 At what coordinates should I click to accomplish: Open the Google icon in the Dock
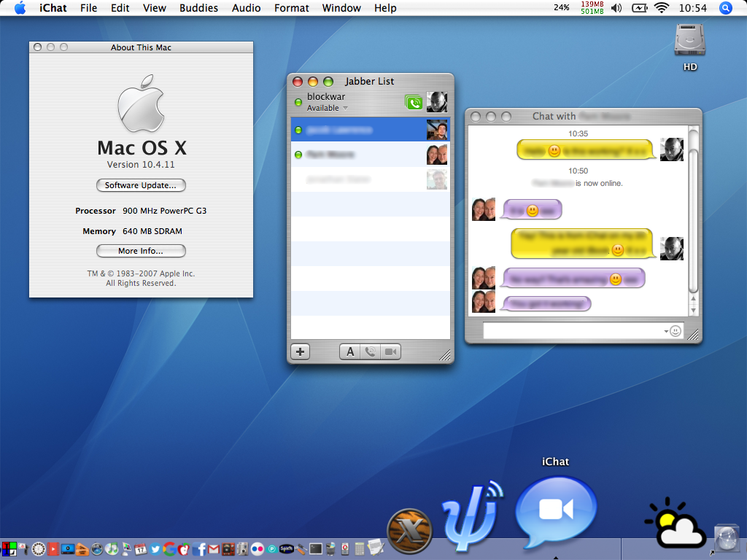(x=169, y=549)
